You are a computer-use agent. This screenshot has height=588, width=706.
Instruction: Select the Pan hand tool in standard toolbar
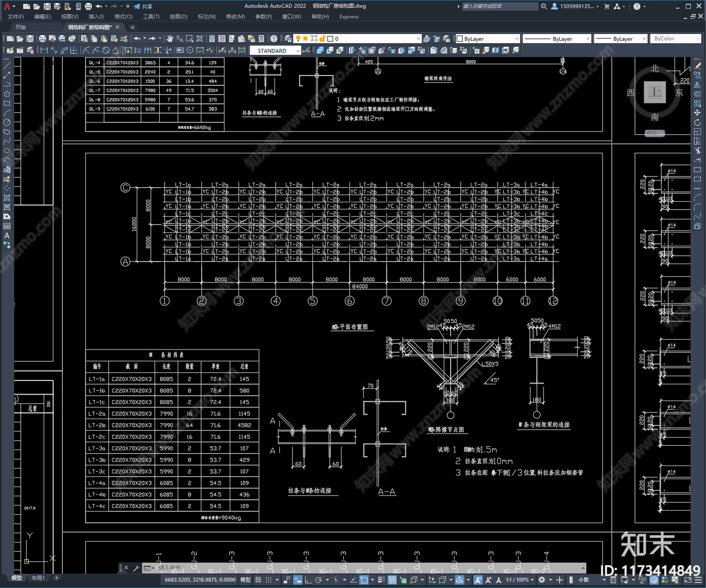[x=170, y=39]
